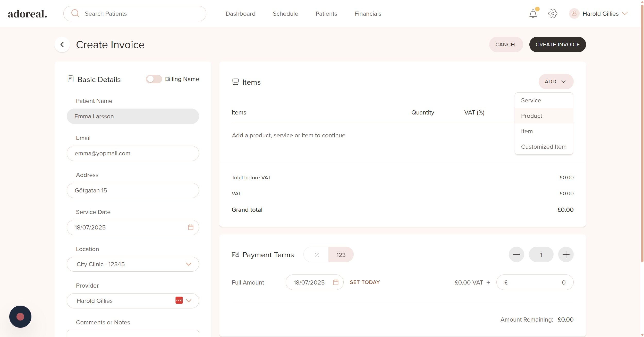Viewport: 644px width, 337px height.
Task: Click the red chat recording bubble
Action: click(x=20, y=316)
